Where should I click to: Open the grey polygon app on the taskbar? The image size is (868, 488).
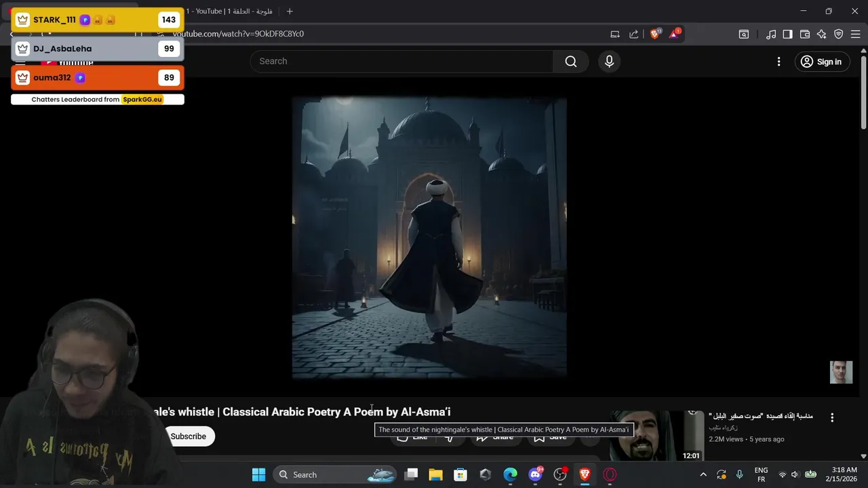click(x=486, y=475)
